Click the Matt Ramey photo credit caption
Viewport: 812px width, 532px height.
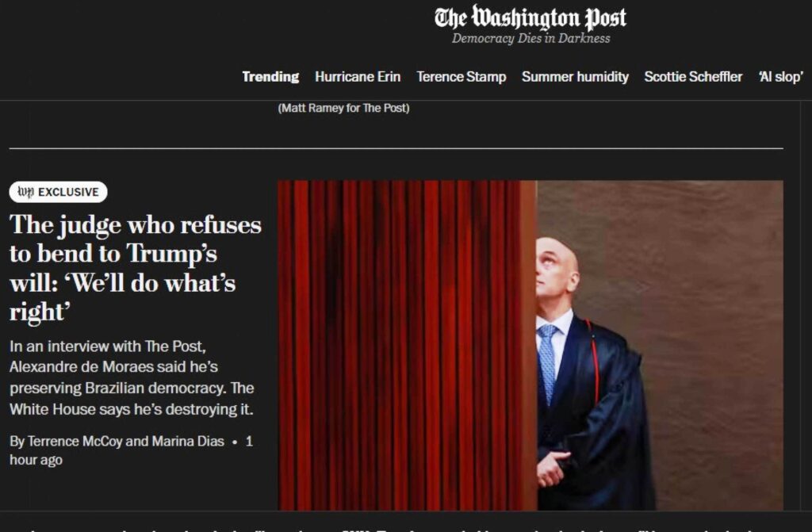344,108
